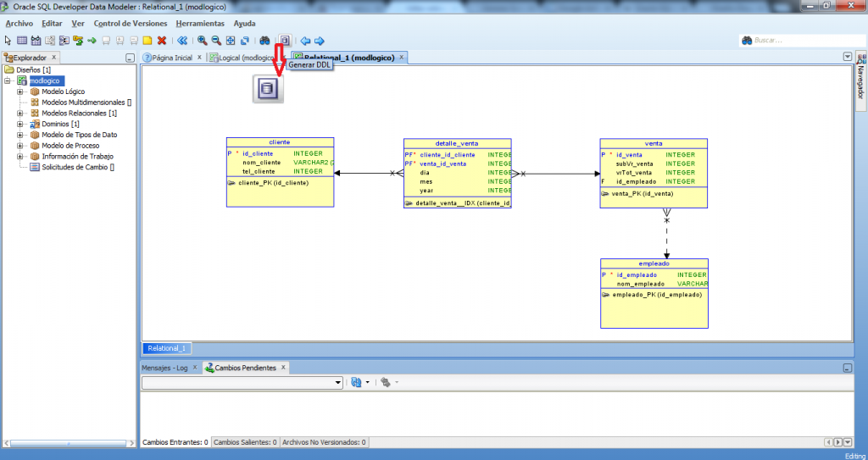Click the green arrow toolbar icon
Image resolution: width=868 pixels, height=460 pixels.
pyautogui.click(x=92, y=41)
